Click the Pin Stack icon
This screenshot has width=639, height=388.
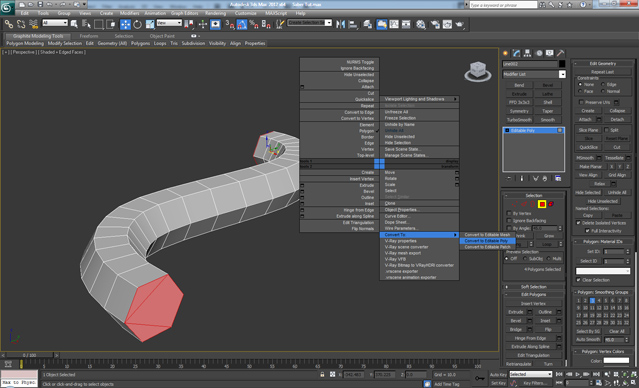[x=509, y=179]
